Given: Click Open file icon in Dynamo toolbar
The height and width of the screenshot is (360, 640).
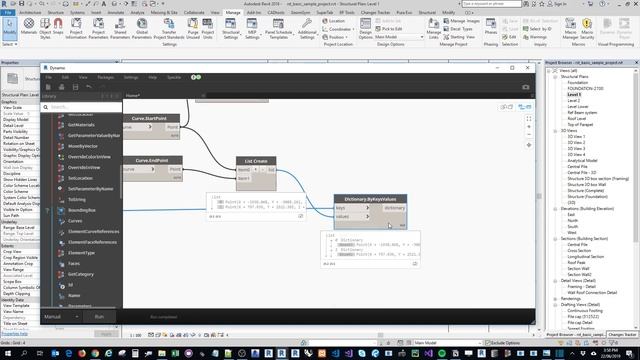Looking at the screenshot, I should 62,87.
